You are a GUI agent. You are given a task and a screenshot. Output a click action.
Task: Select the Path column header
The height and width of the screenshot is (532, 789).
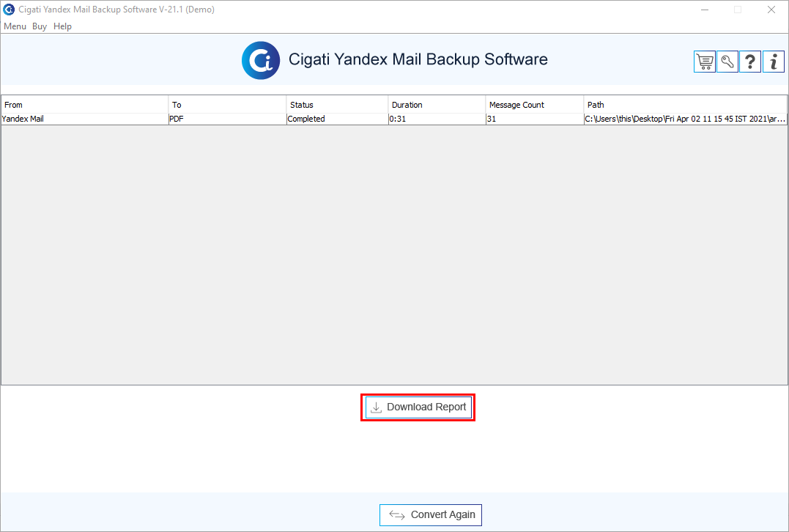tap(686, 105)
